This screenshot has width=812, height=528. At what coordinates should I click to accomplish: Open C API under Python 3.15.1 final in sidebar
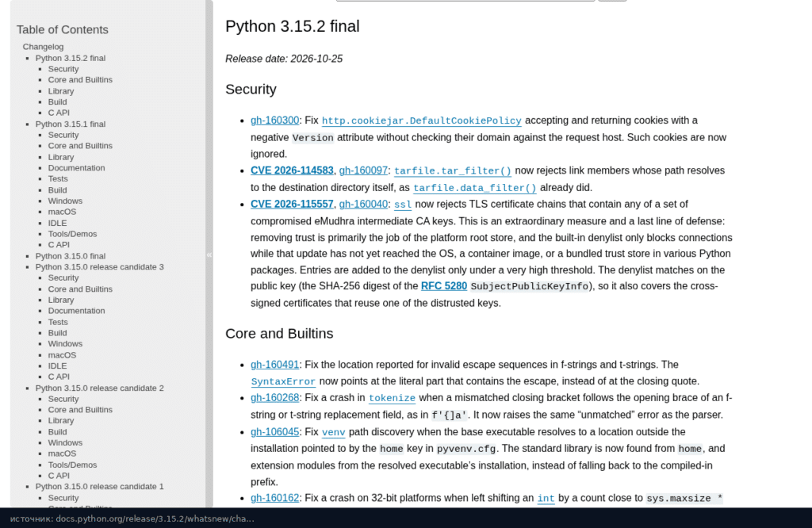[59, 245]
